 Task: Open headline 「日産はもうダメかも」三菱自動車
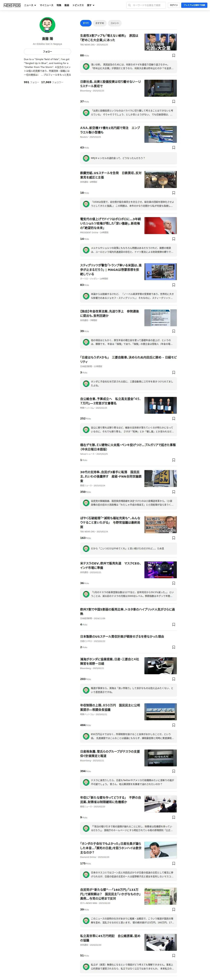128,359
